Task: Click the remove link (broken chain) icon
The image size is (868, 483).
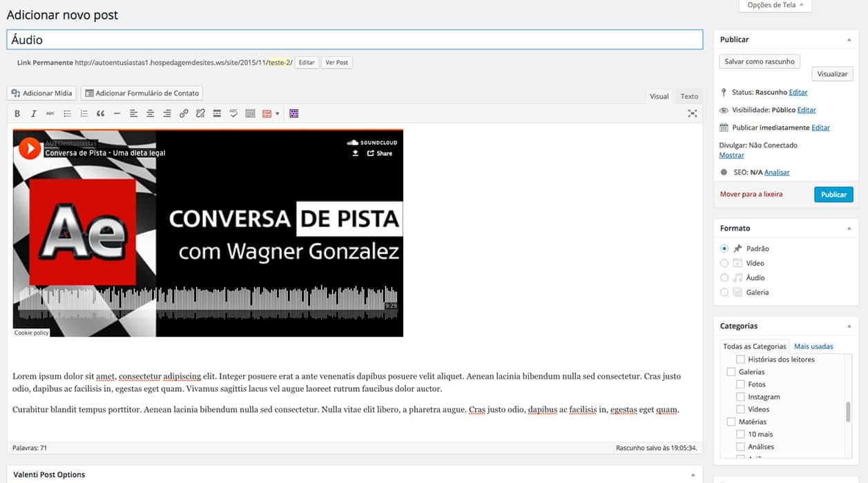Action: click(x=200, y=114)
